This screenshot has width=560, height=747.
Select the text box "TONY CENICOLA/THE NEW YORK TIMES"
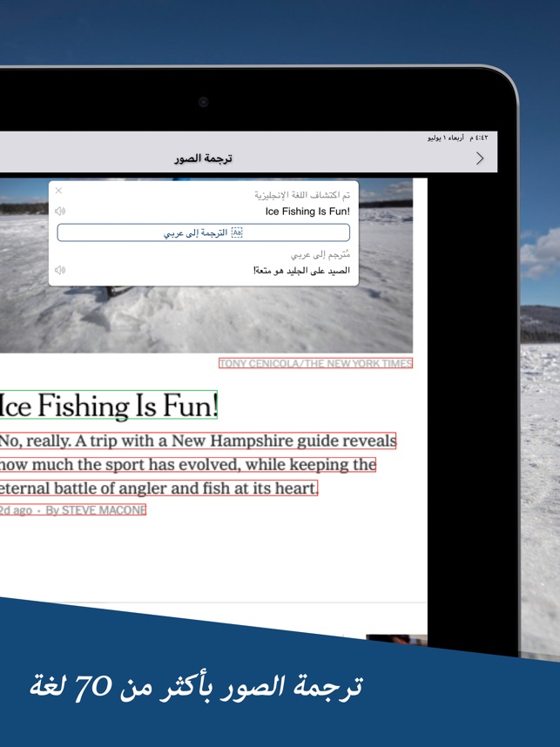[315, 364]
